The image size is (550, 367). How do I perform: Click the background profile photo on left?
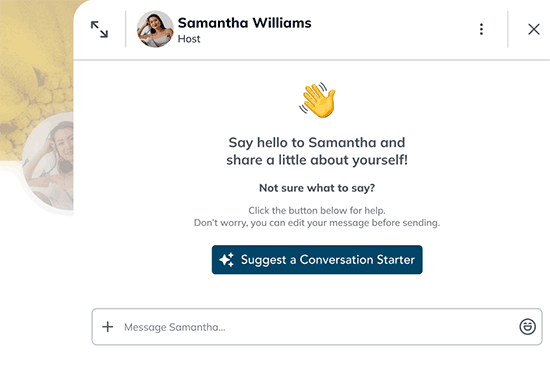[x=48, y=161]
